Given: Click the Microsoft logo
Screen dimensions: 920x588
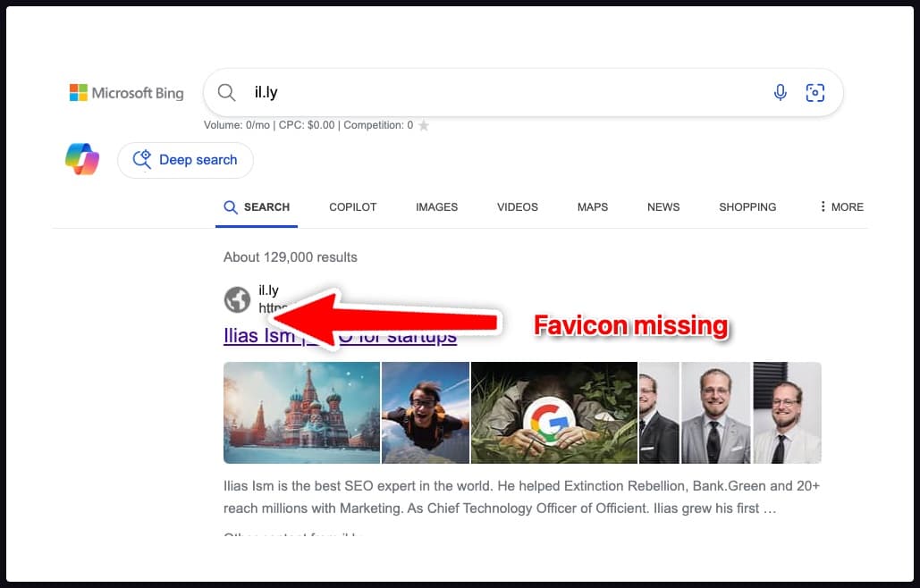Looking at the screenshot, I should [79, 91].
